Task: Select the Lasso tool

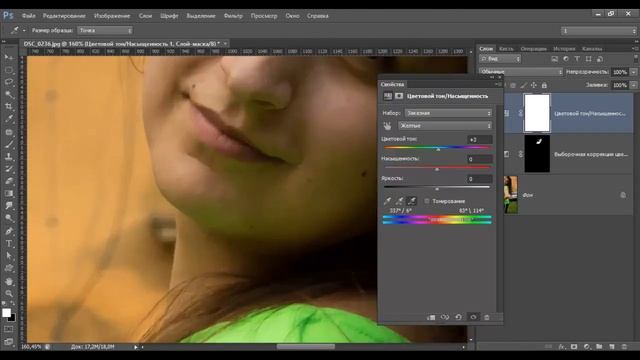Action: (x=9, y=82)
